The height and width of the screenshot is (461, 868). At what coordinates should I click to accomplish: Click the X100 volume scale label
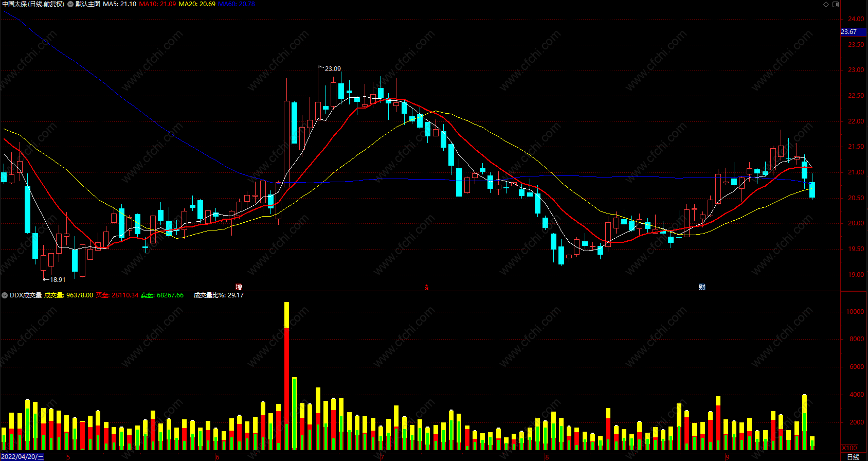(x=850, y=448)
